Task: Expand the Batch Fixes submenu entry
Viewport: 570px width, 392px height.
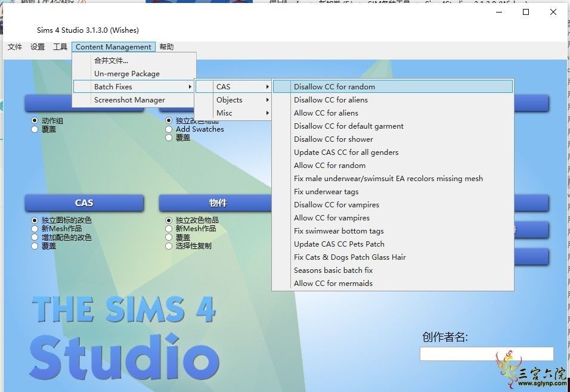Action: click(x=134, y=87)
